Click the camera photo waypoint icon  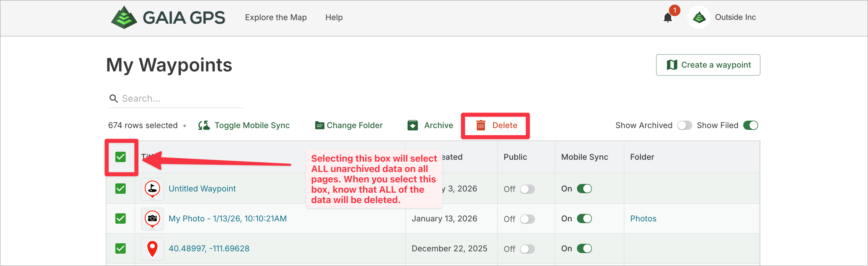pos(152,219)
